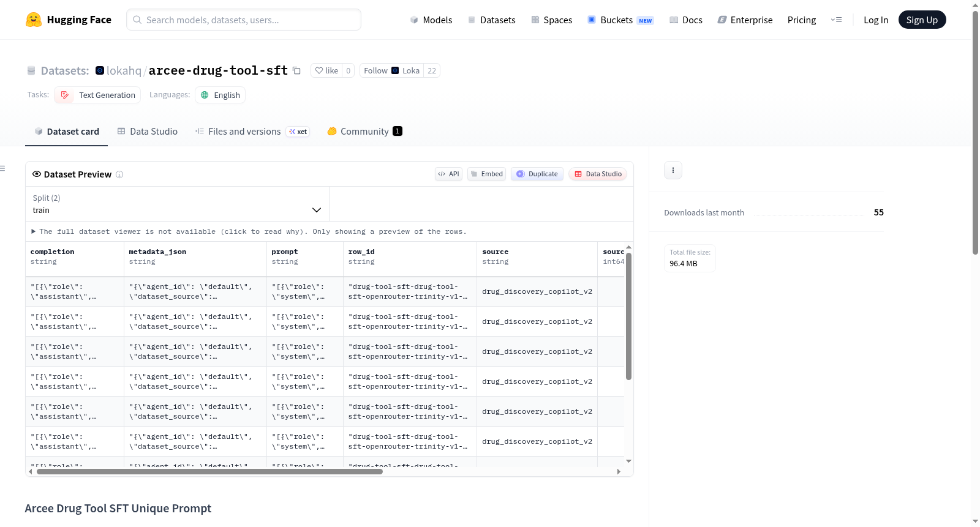Viewport: 980px width, 527px height.
Task: Click the API button
Action: (448, 174)
